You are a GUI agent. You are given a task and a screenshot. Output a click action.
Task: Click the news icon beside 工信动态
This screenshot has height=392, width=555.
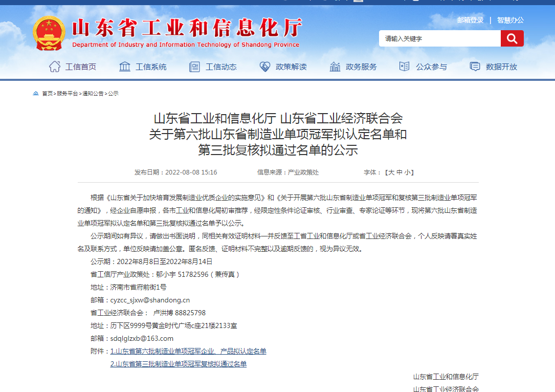(194, 67)
